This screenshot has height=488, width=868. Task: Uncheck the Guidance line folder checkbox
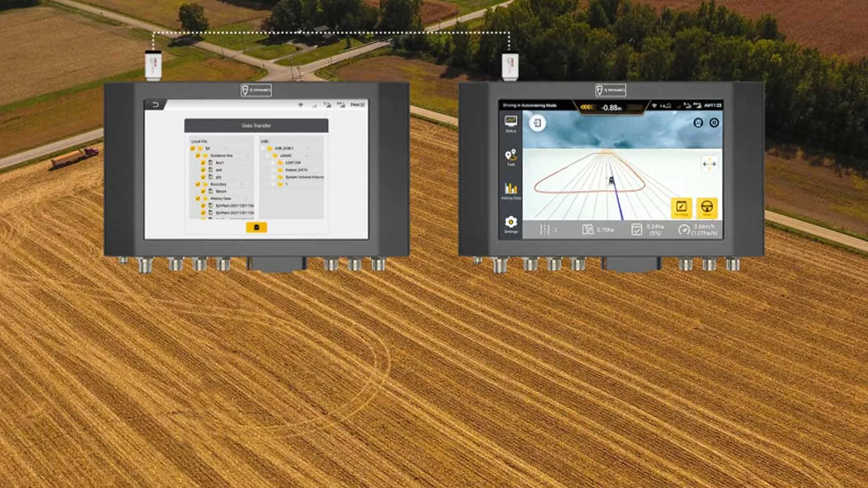coord(198,156)
